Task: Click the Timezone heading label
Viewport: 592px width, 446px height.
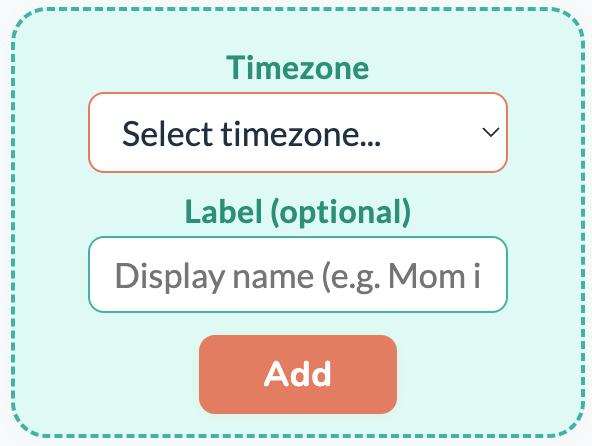Action: (298, 68)
